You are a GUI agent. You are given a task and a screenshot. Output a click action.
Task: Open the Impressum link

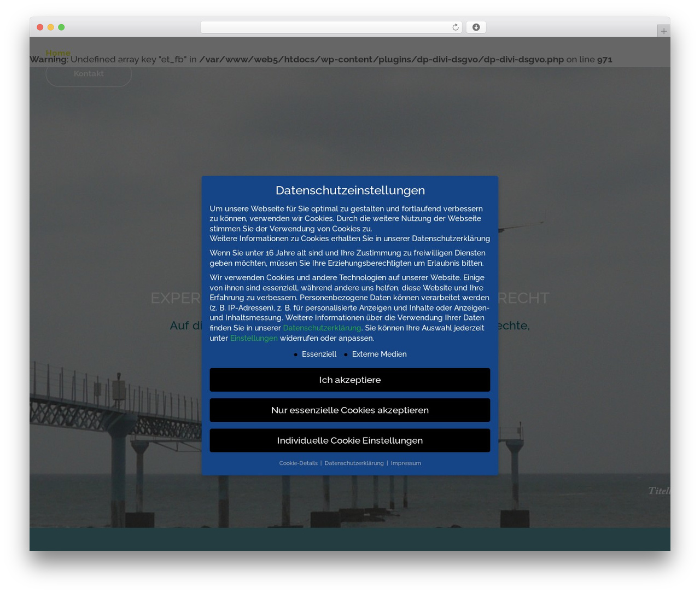tap(406, 463)
